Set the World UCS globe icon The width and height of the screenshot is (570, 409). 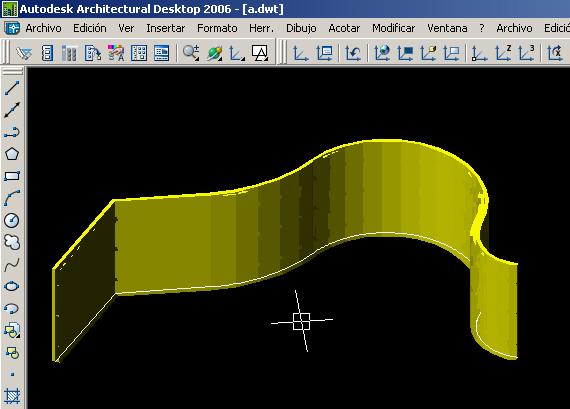(382, 53)
